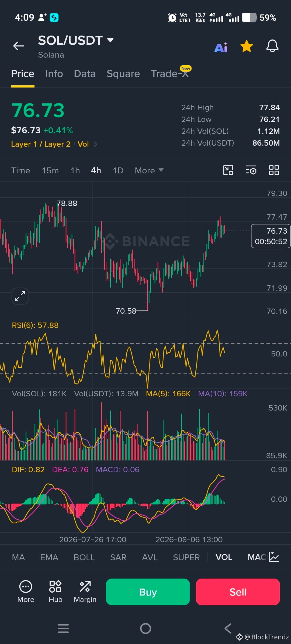Image resolution: width=291 pixels, height=644 pixels.
Task: Open Android recent apps menu button
Action: [x=63, y=629]
